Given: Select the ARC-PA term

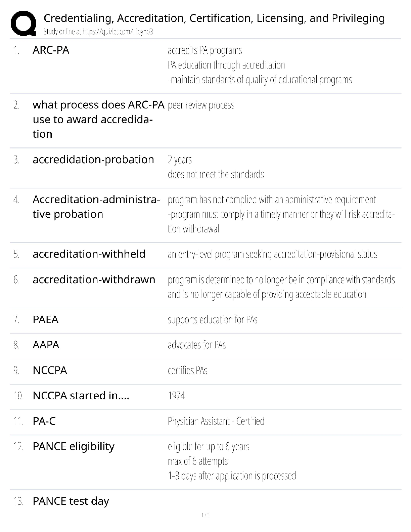Looking at the screenshot, I should 51,50.
